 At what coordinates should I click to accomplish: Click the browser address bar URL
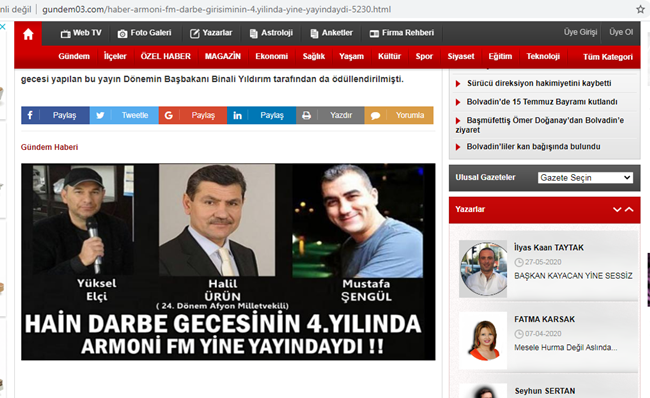click(x=216, y=9)
